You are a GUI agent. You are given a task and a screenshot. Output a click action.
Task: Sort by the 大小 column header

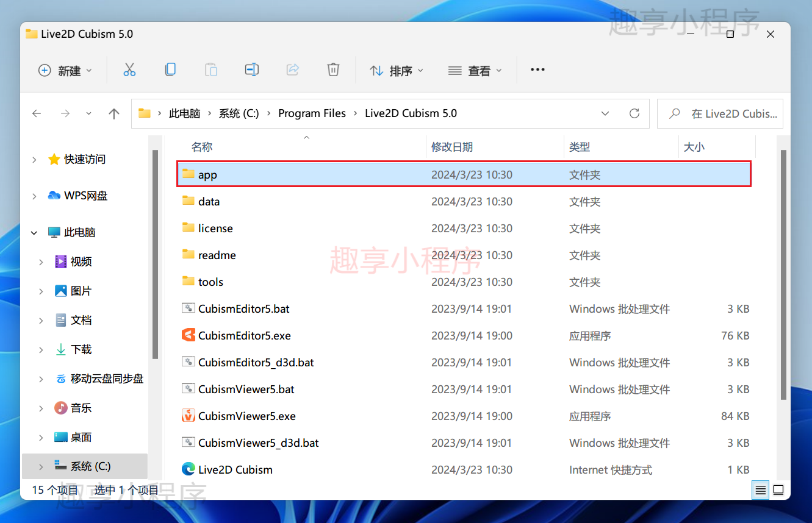(694, 147)
